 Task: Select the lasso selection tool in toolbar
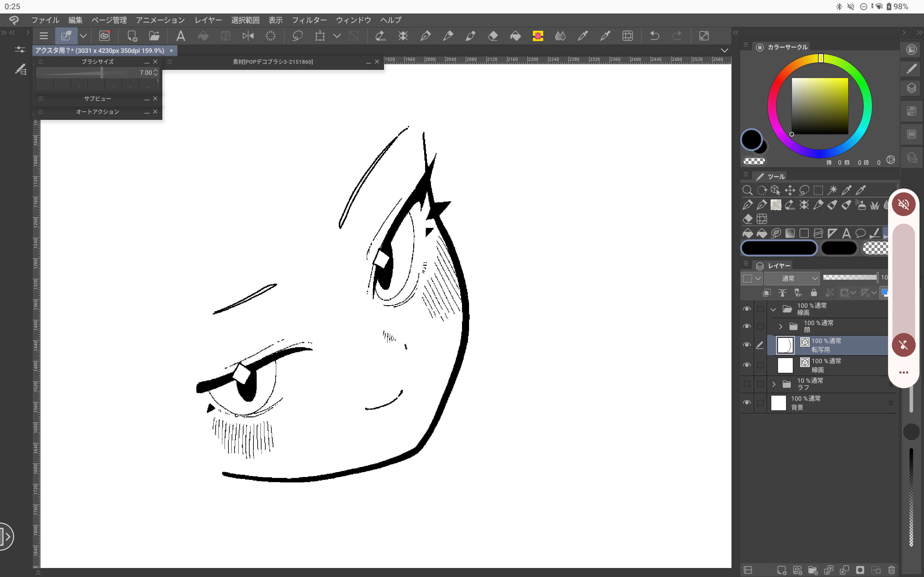(x=297, y=36)
